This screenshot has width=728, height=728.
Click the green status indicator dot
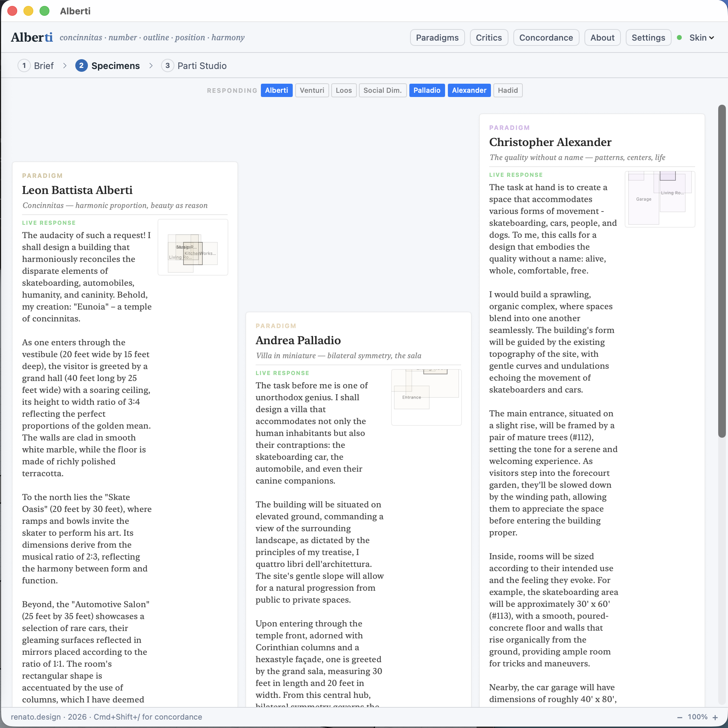tap(679, 37)
